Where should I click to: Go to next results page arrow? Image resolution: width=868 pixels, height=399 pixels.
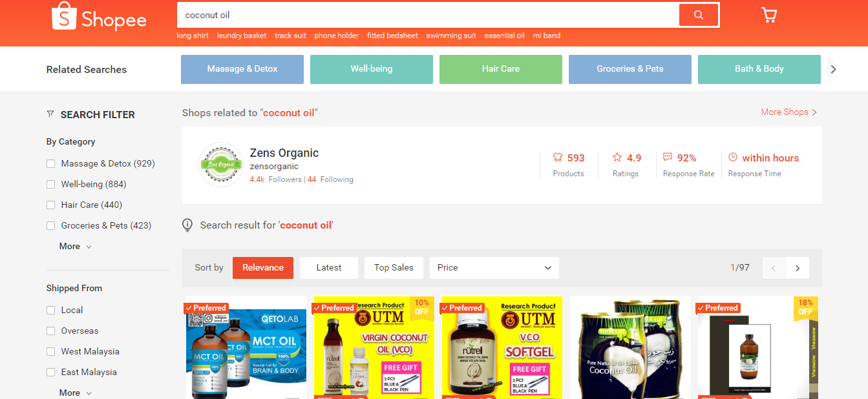click(x=798, y=268)
